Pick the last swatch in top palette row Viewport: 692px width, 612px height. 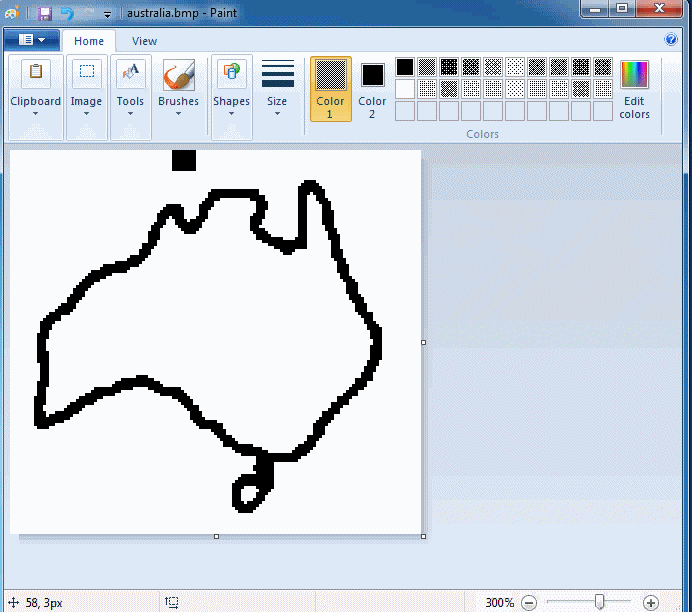pos(602,67)
